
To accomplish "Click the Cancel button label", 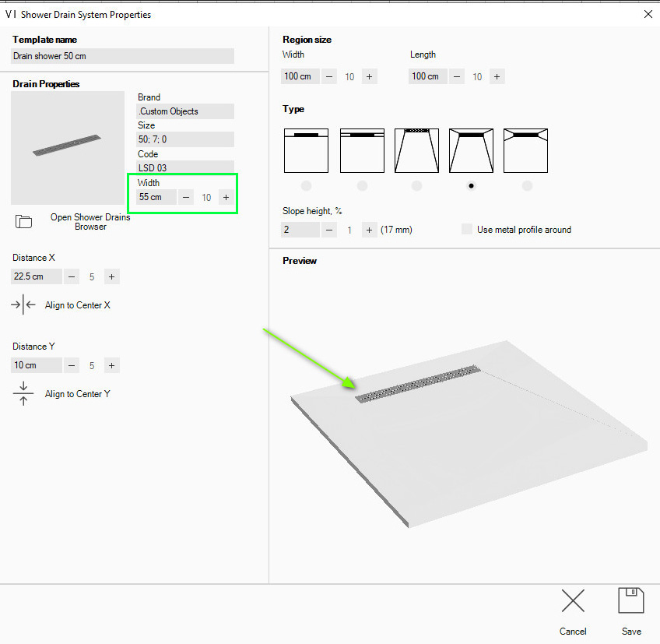I will tap(573, 632).
